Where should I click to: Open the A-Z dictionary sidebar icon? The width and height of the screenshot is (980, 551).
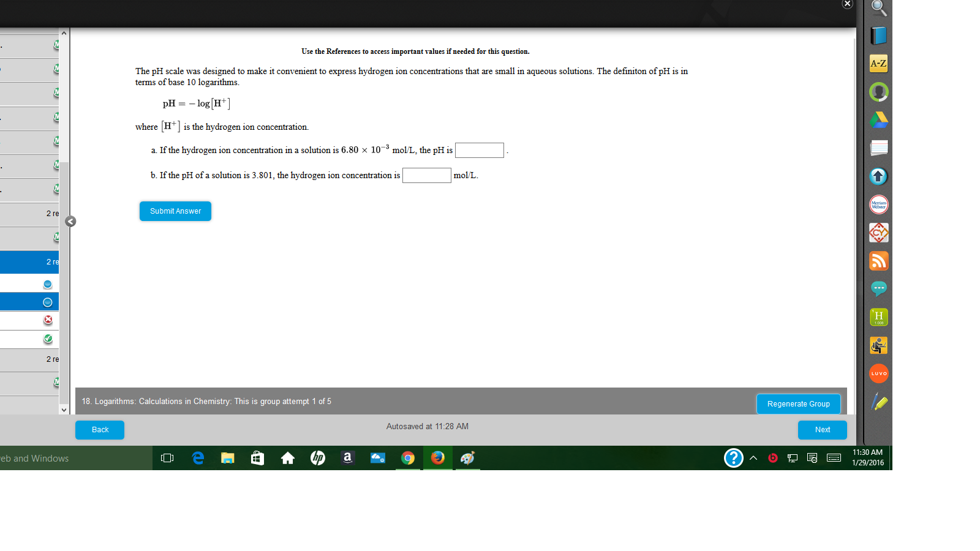pyautogui.click(x=879, y=63)
